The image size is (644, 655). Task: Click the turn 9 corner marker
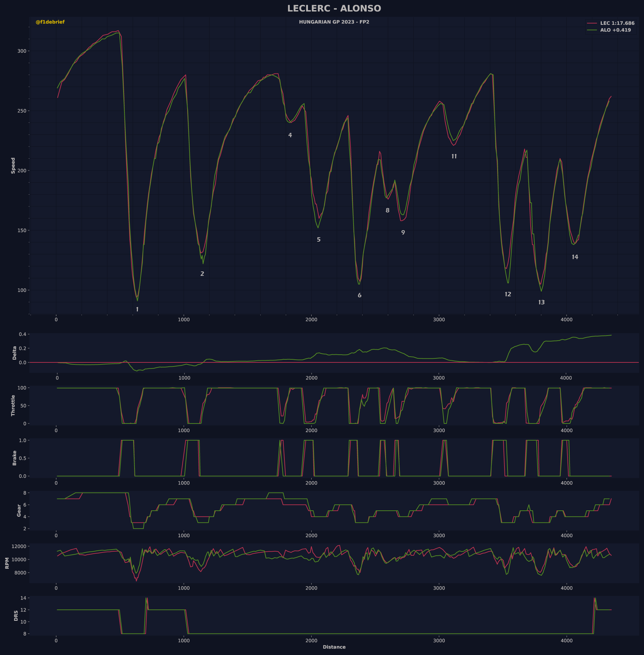tap(403, 233)
